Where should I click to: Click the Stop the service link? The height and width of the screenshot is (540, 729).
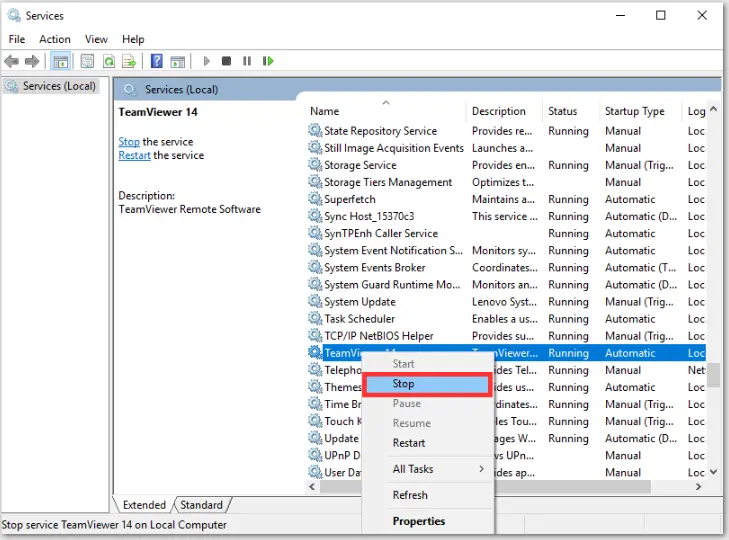[x=129, y=141]
